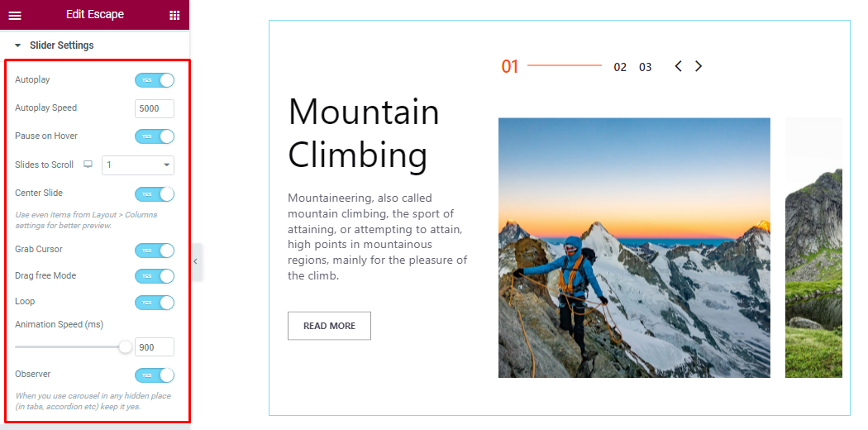The image size is (868, 430).
Task: Click the previous slide arrow
Action: pyautogui.click(x=678, y=66)
